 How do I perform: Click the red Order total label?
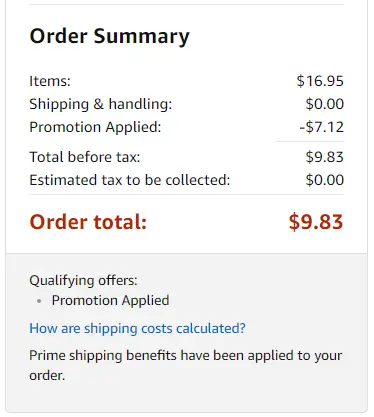pyautogui.click(x=88, y=222)
